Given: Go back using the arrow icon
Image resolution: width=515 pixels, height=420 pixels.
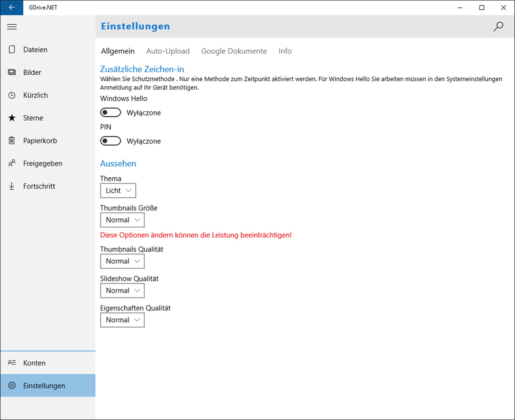Looking at the screenshot, I should coord(12,7).
